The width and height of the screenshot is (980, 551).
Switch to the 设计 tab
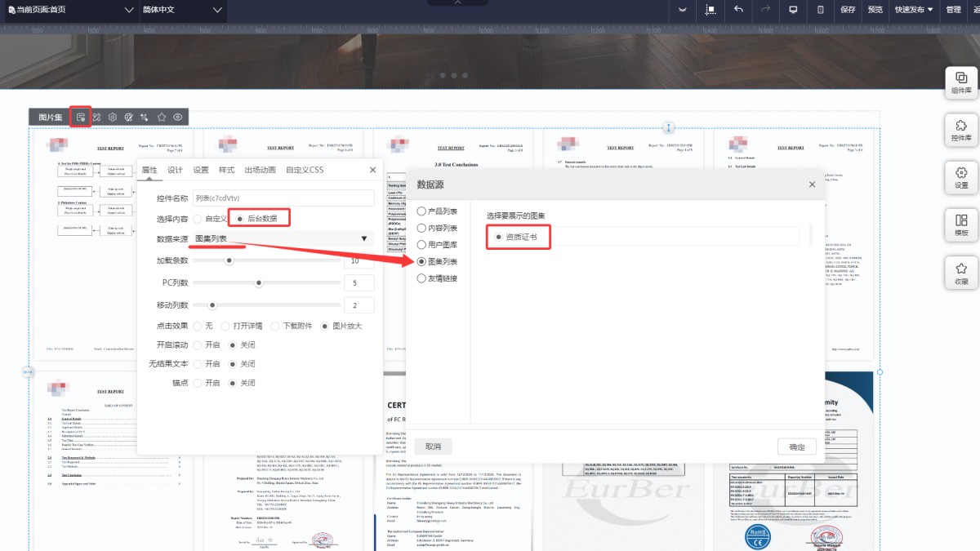(175, 170)
